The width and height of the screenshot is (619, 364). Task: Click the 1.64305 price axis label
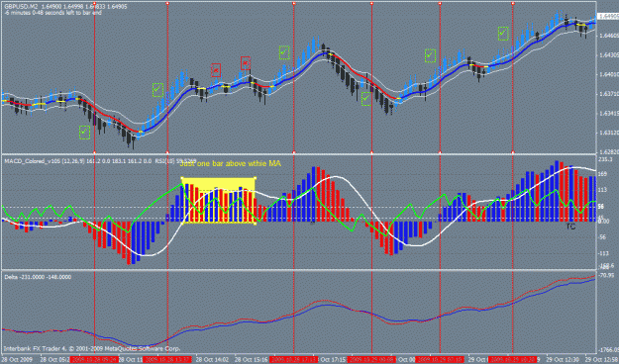coord(609,54)
